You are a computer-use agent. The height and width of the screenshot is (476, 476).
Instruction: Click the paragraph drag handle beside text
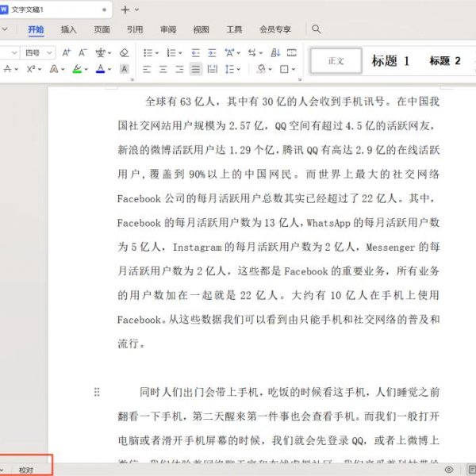[x=98, y=392]
